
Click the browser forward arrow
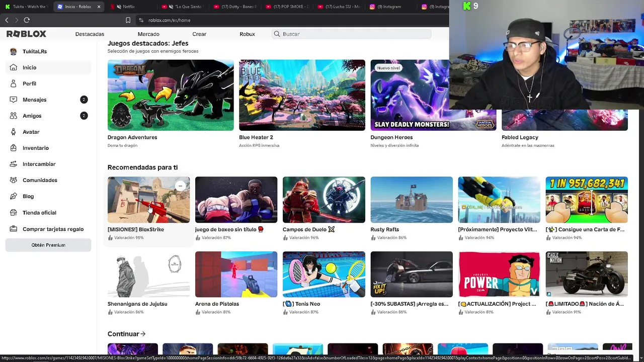point(17,20)
